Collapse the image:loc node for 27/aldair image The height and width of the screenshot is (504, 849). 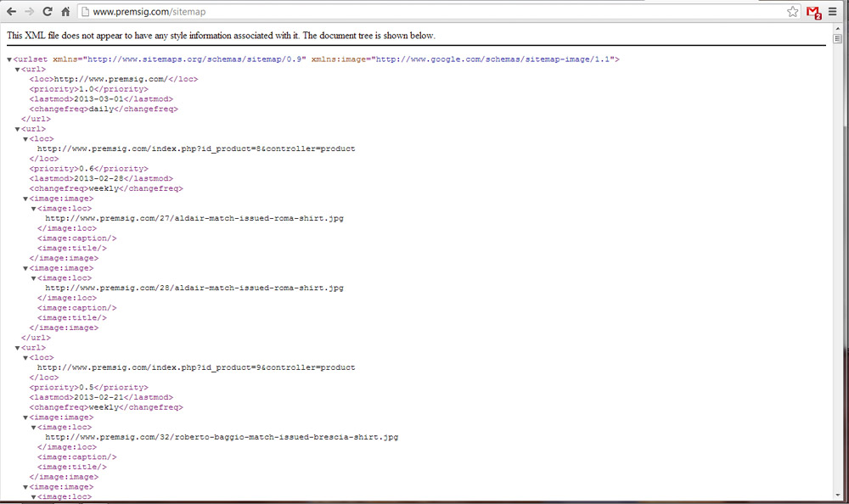pos(34,209)
